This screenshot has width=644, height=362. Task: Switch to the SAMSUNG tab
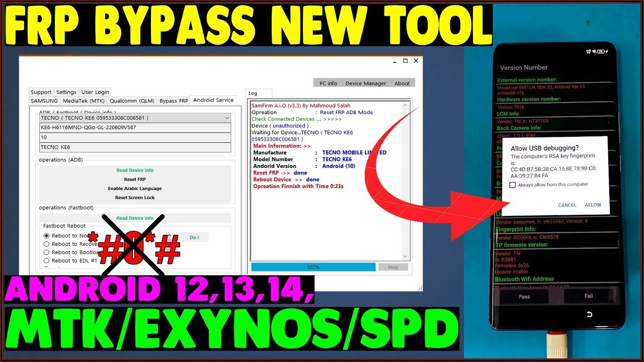click(x=44, y=101)
